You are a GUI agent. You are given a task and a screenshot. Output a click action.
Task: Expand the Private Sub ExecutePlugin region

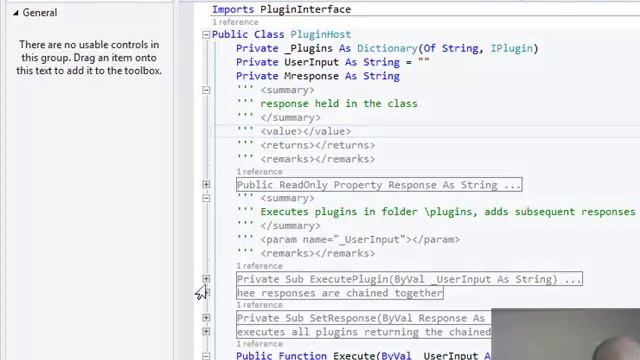(x=206, y=279)
